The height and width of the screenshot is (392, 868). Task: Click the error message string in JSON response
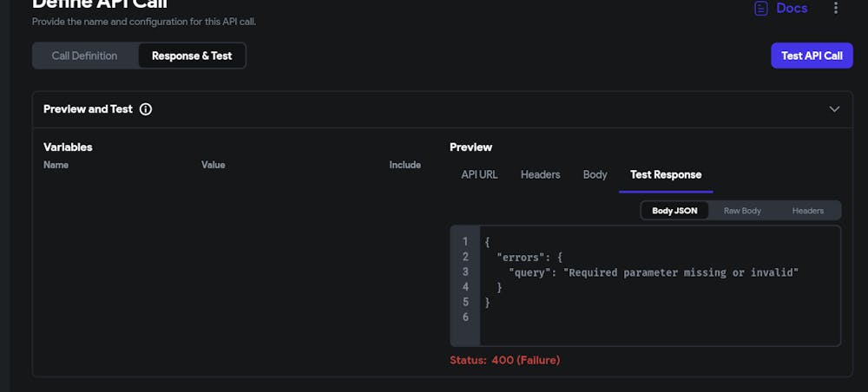tap(680, 272)
